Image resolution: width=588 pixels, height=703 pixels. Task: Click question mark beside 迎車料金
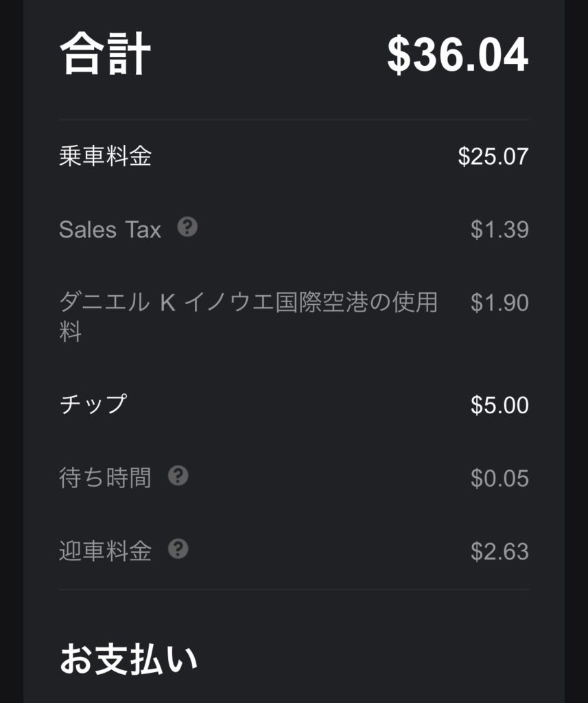pos(178,549)
